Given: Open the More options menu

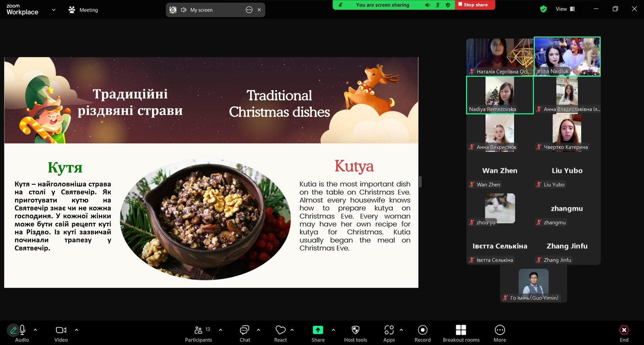Looking at the screenshot, I should click(x=500, y=334).
